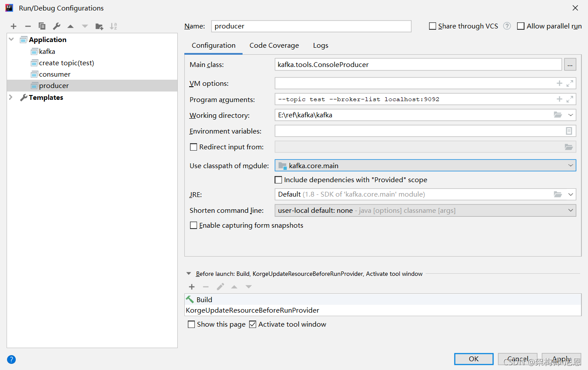Move configuration down in the list toolbar
The height and width of the screenshot is (370, 588).
pyautogui.click(x=85, y=26)
